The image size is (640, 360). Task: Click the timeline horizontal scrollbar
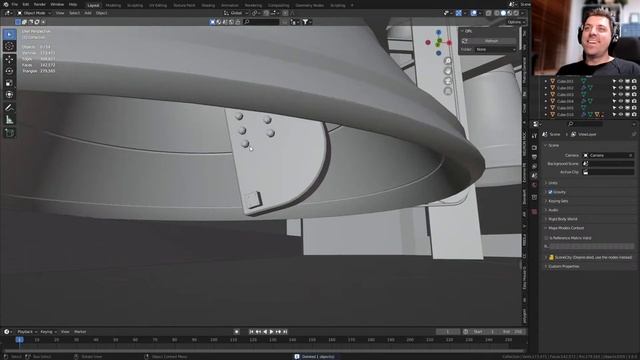264,351
